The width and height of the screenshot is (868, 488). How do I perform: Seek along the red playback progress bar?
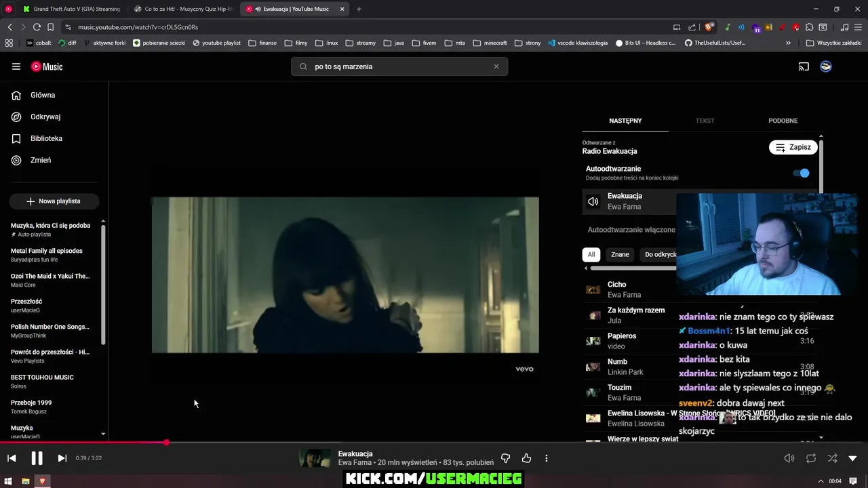click(434, 443)
